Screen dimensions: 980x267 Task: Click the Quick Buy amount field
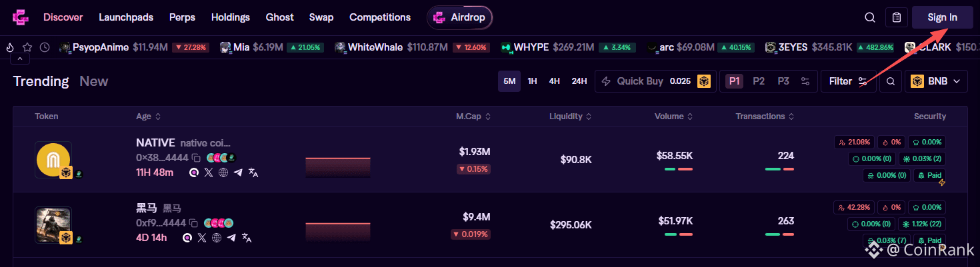point(680,81)
